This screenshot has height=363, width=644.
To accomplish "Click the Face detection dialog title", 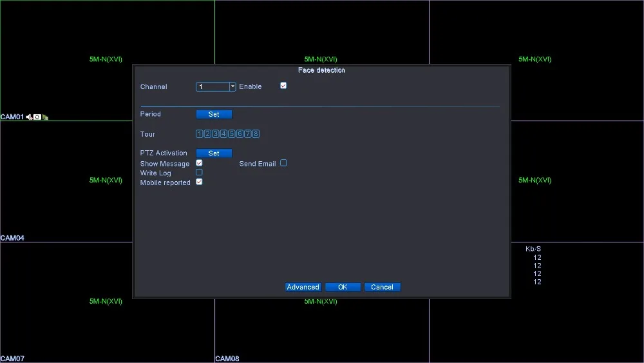I will (321, 70).
